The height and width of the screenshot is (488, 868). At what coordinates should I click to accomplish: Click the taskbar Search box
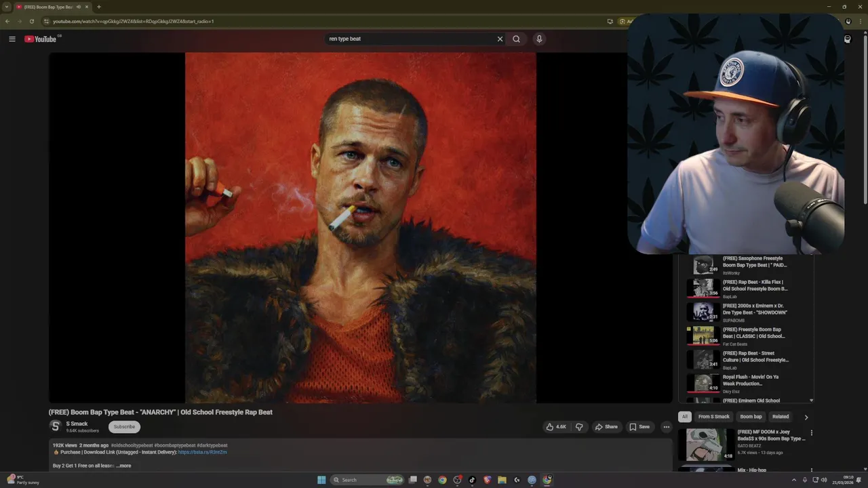(367, 480)
